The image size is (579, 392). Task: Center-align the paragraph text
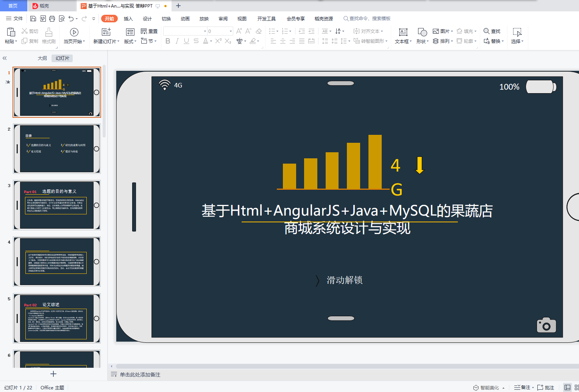coord(283,41)
